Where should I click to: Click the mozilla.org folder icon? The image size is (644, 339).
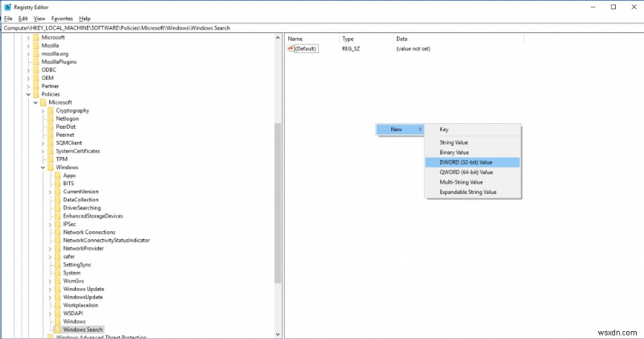[35, 54]
